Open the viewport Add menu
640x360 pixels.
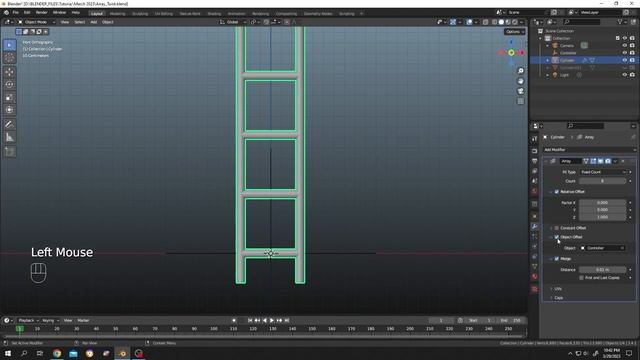(93, 22)
